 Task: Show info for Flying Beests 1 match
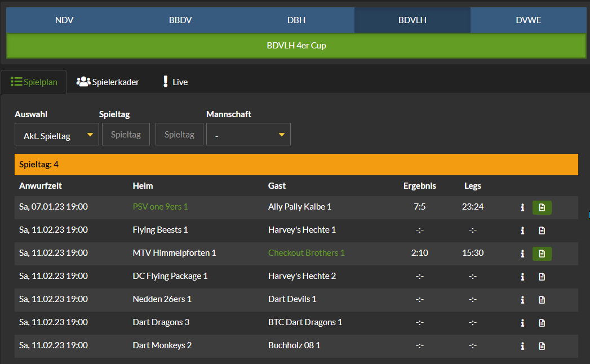coord(522,230)
